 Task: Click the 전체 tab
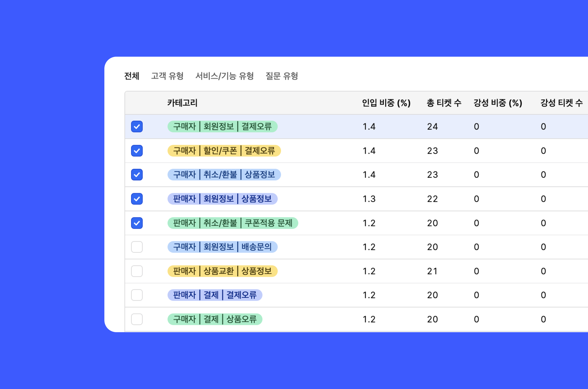[131, 76]
